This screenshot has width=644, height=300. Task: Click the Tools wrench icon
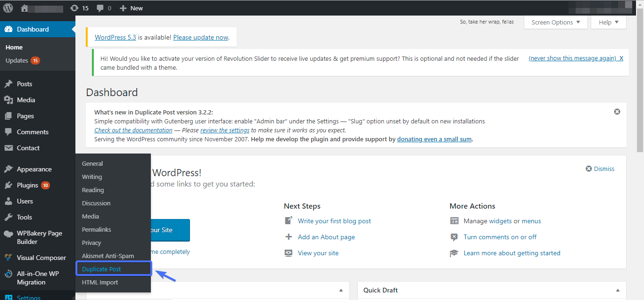[x=8, y=217]
